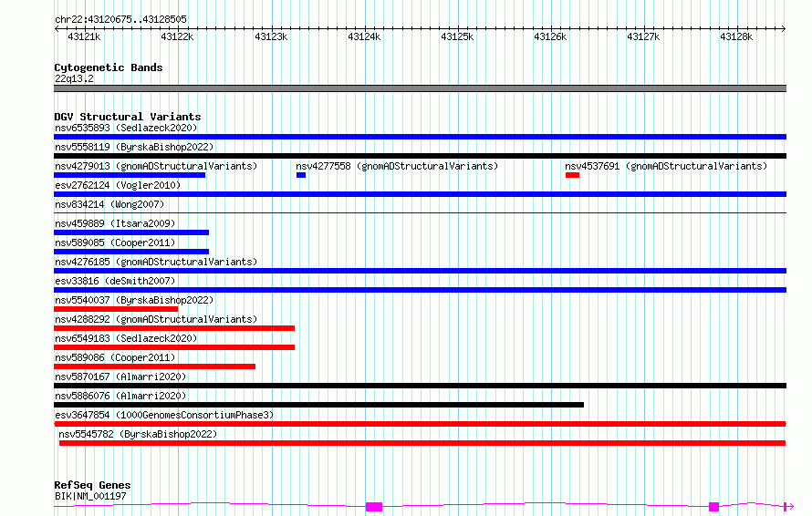Click the blue esv2762124 variant bar

[420, 194]
